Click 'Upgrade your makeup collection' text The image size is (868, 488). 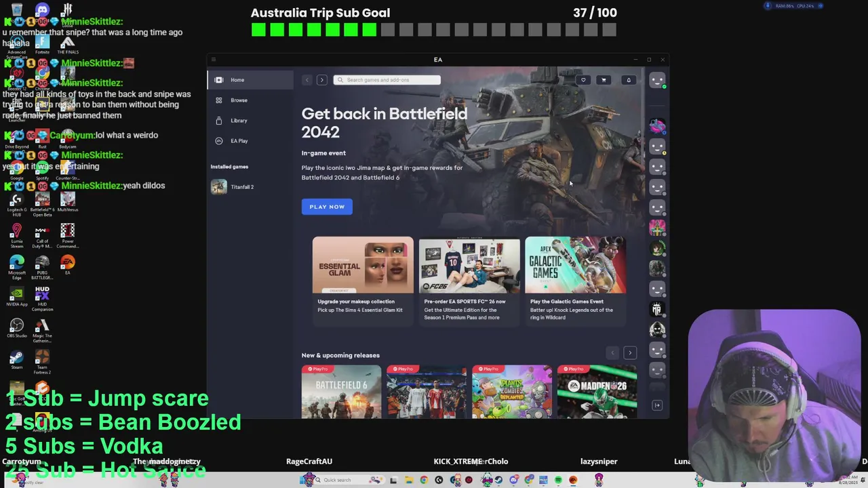pyautogui.click(x=356, y=302)
